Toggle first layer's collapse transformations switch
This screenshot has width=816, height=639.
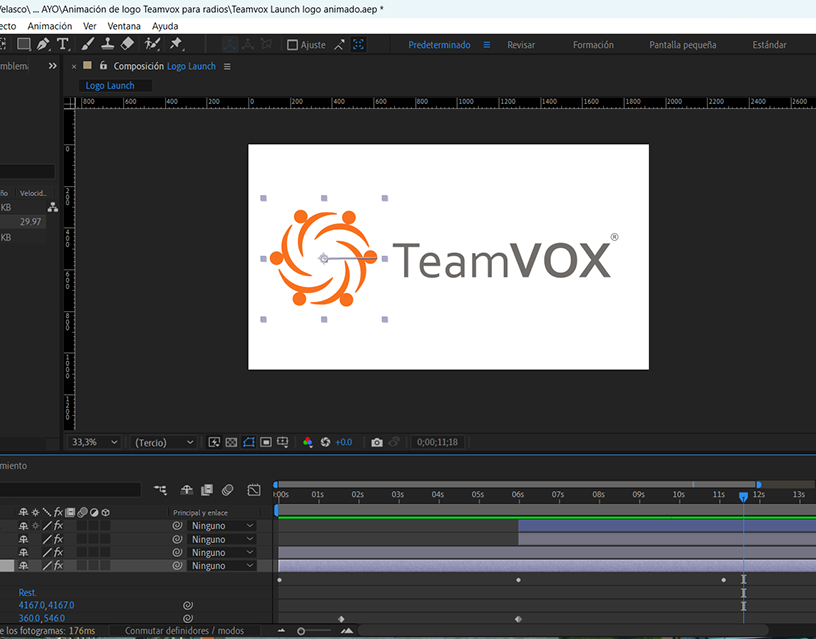click(x=35, y=526)
